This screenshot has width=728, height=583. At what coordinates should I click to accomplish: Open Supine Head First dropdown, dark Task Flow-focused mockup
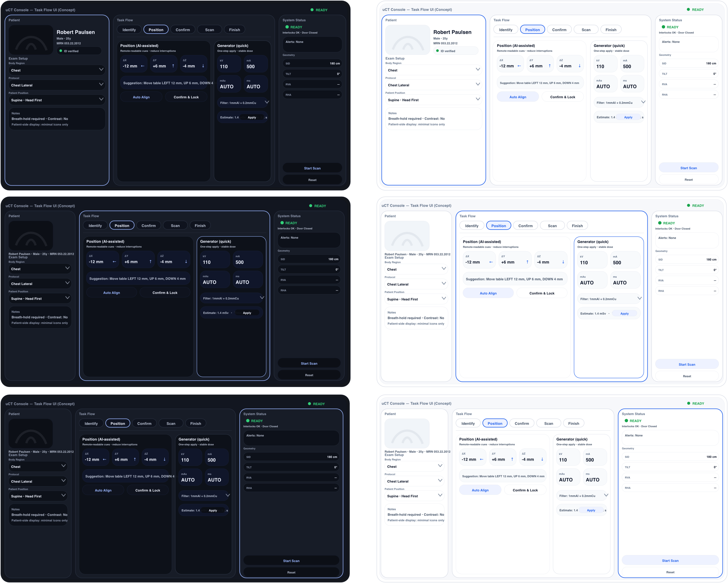pyautogui.click(x=40, y=298)
